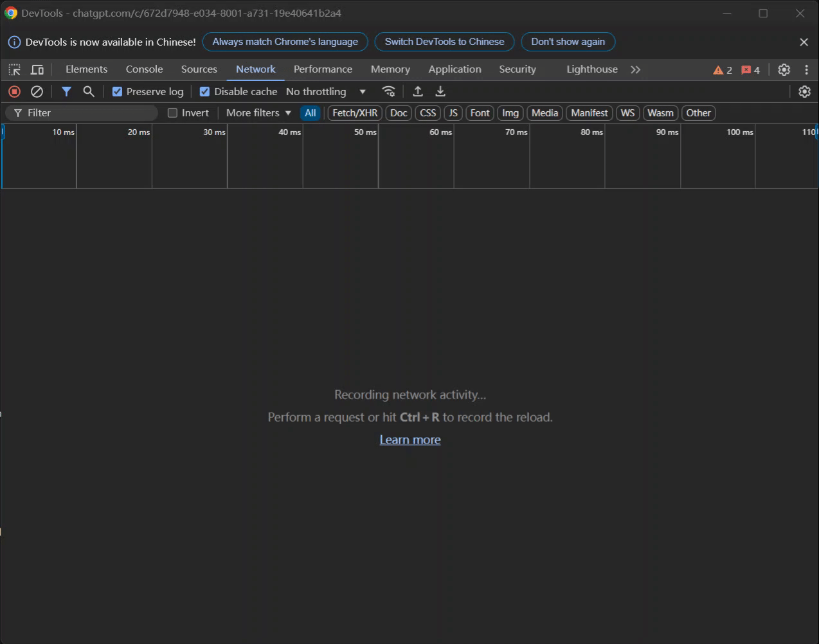Open the No throttling dropdown
Screen dimensions: 819x644
pyautogui.click(x=325, y=92)
